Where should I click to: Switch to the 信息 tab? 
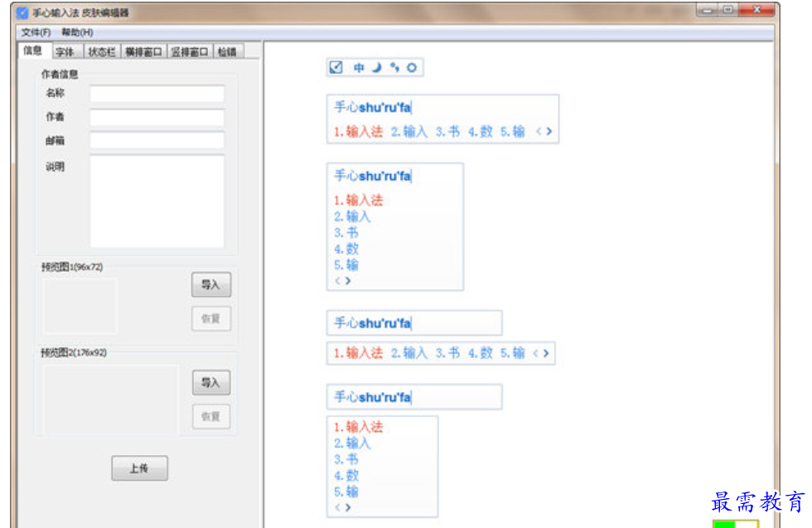32,51
